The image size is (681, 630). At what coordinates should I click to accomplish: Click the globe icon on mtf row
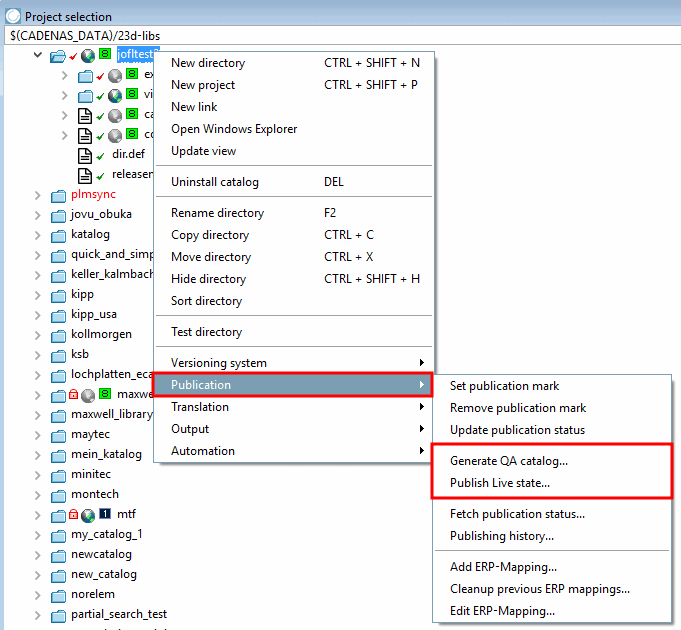[x=88, y=515]
